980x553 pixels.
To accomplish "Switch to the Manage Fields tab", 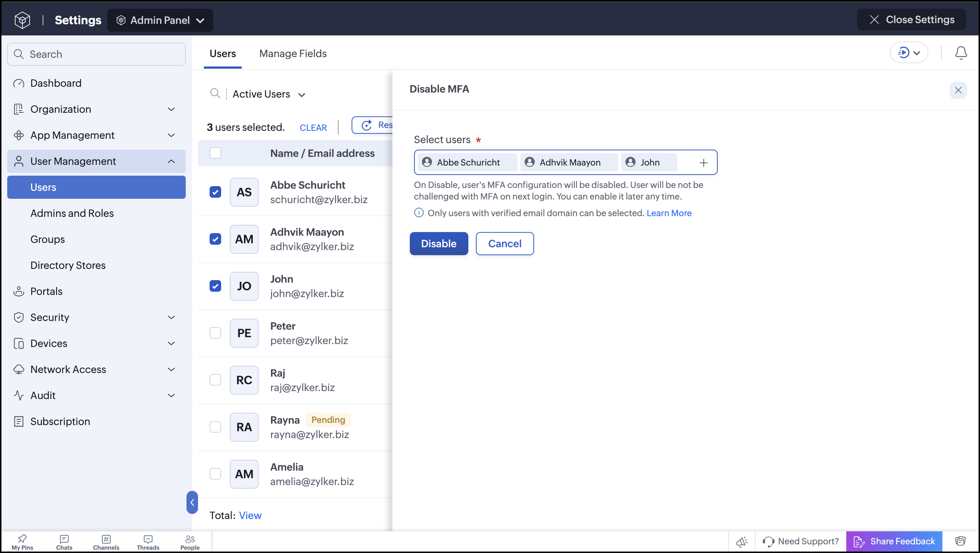I will tap(293, 53).
